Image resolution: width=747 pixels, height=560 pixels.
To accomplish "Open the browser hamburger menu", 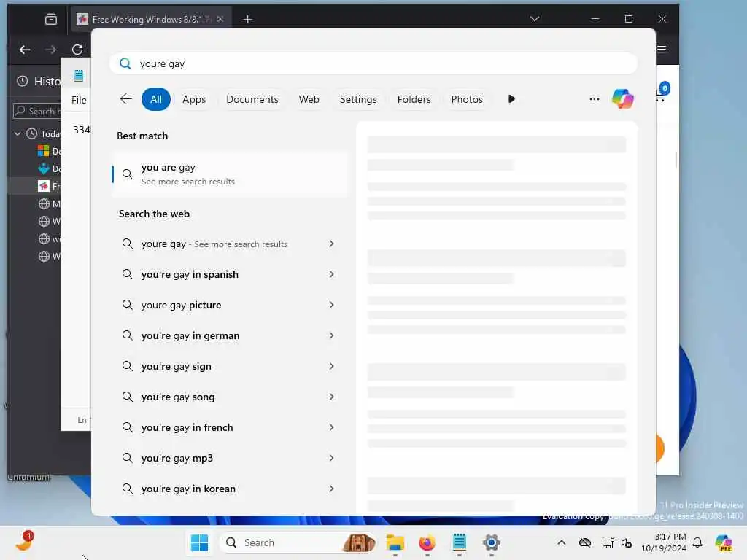I will 662,50.
